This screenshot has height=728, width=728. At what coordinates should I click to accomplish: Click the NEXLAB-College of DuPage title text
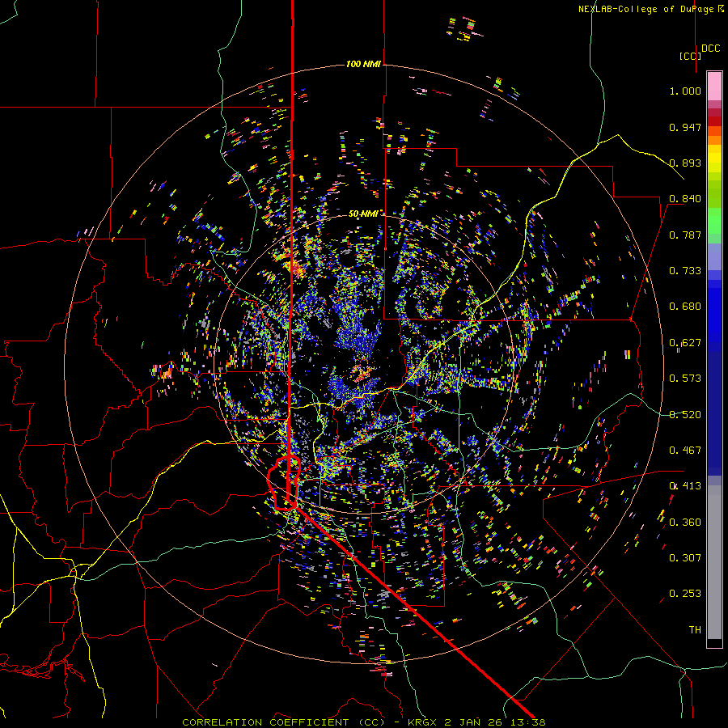tap(650, 9)
